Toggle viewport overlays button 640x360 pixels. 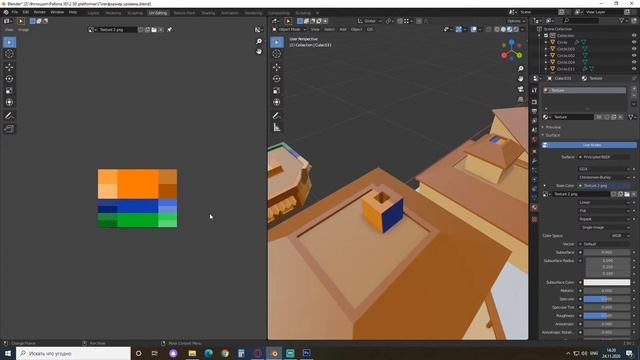[x=473, y=29]
